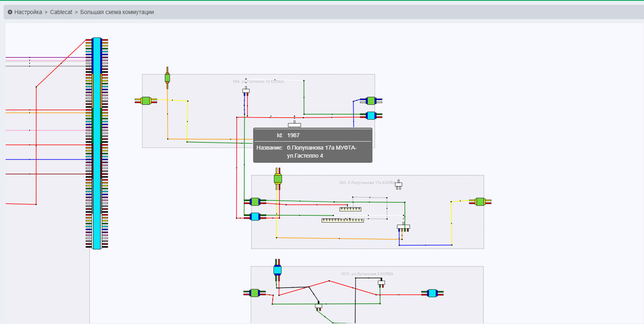644x324 pixels.
Task: Click the two-port splitter under Гастелло 12 label
Action: click(246, 91)
